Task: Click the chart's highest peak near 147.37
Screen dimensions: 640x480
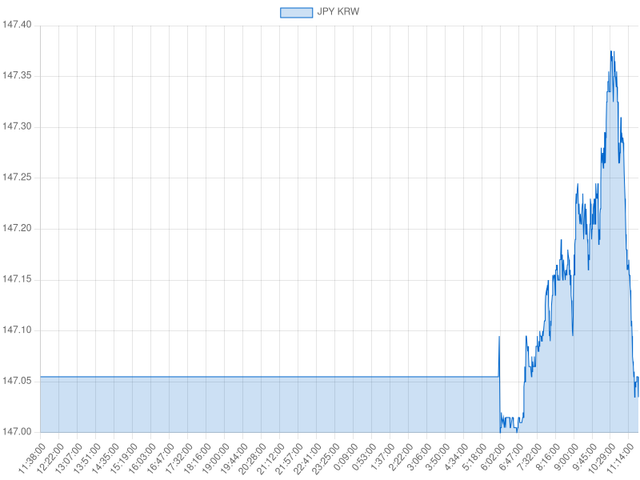Action: pos(611,51)
